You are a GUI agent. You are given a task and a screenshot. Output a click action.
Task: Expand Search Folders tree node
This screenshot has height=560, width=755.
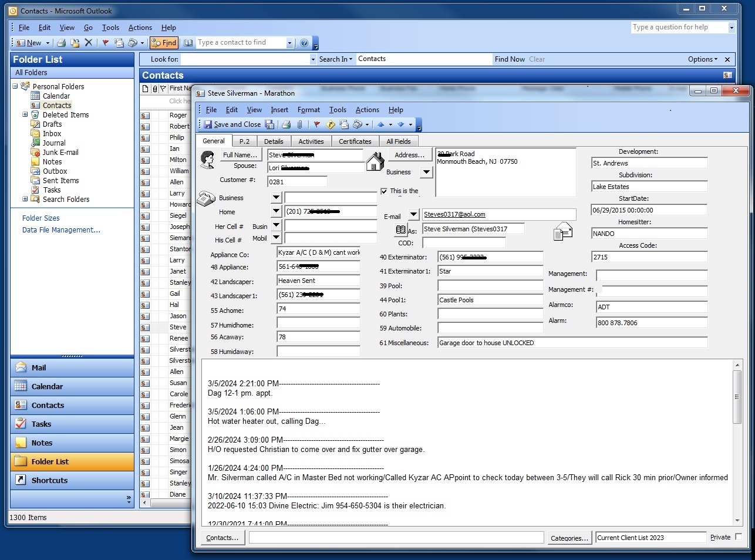pos(25,199)
